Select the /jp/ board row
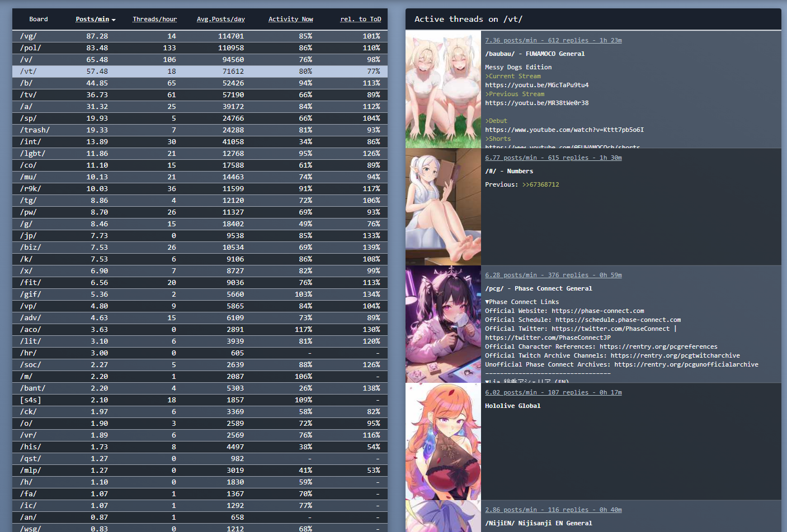Image resolution: width=787 pixels, height=532 pixels. pyautogui.click(x=200, y=236)
